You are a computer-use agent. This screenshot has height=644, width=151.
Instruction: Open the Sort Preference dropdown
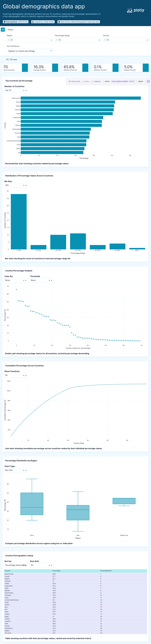coord(30,51)
